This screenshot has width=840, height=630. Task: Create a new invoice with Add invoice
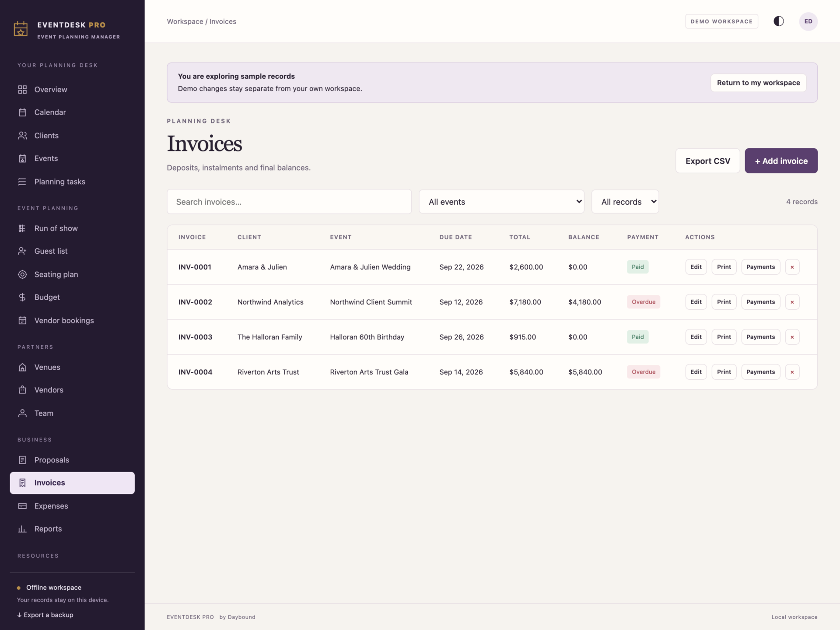pyautogui.click(x=781, y=161)
